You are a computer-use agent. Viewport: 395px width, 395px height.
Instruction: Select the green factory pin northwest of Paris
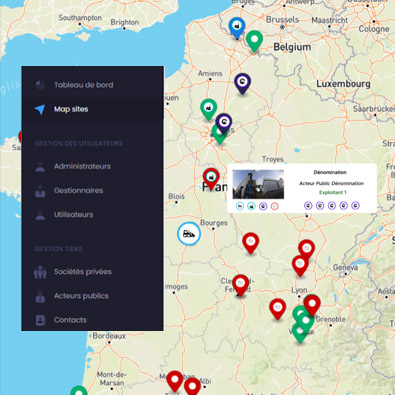[x=209, y=109]
